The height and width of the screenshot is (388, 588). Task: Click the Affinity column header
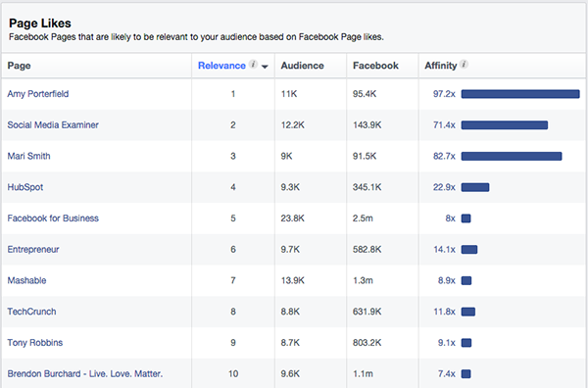coord(441,66)
